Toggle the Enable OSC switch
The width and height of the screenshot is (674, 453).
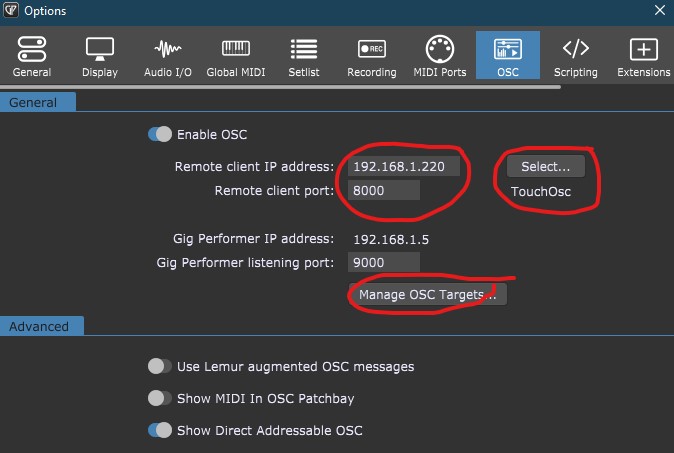pyautogui.click(x=160, y=134)
